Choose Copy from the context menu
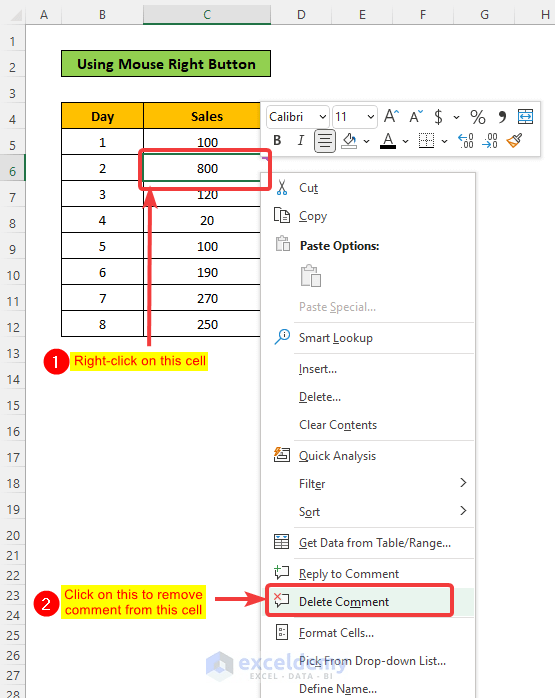The height and width of the screenshot is (698, 555). pyautogui.click(x=368, y=216)
